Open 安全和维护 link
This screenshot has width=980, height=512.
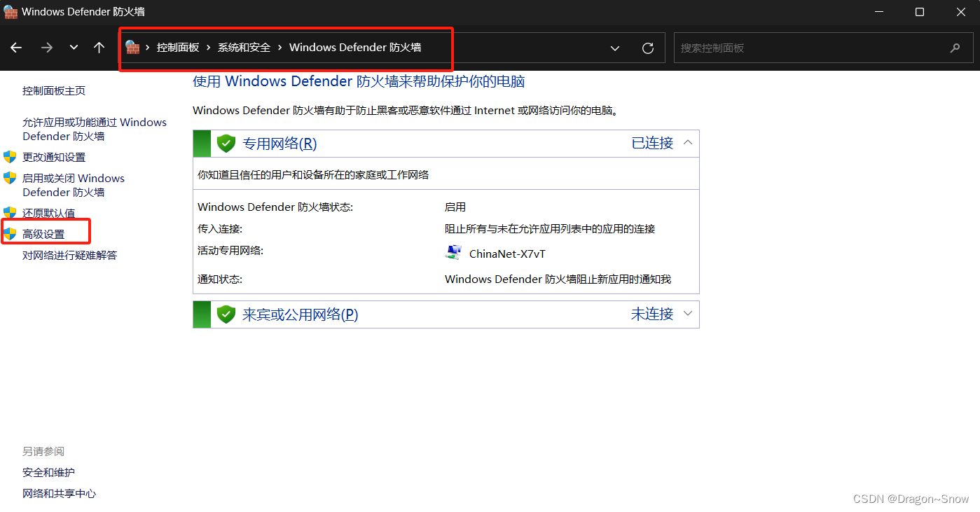tap(48, 473)
